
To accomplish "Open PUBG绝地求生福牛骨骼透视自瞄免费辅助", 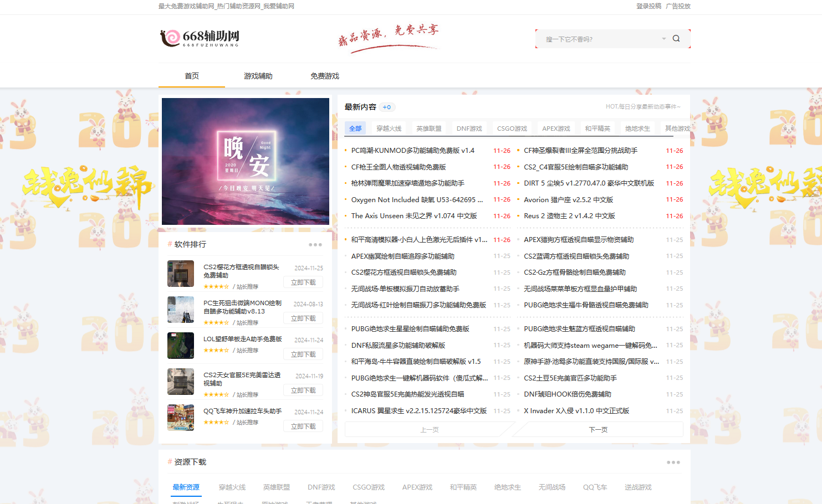I will coord(586,305).
